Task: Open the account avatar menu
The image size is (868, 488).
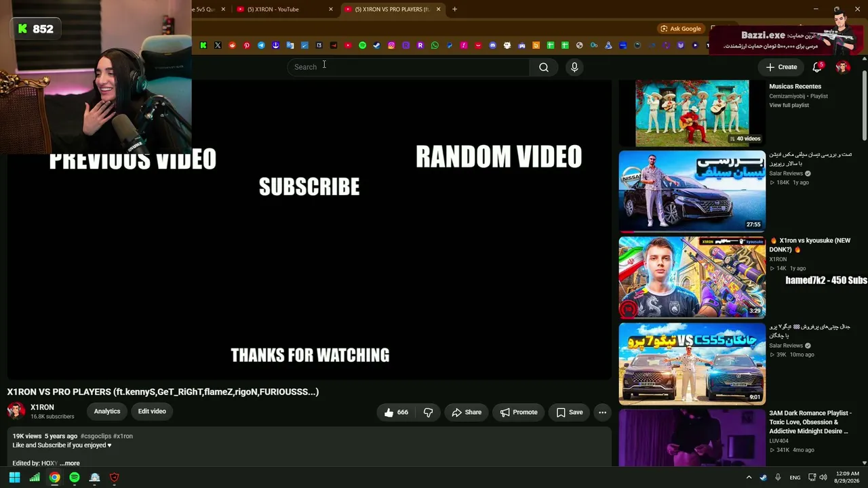Action: tap(843, 67)
